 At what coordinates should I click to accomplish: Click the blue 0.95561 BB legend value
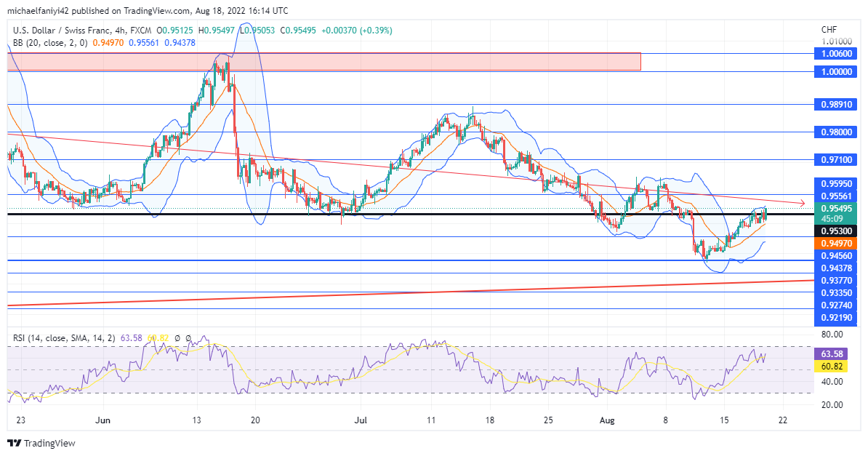pyautogui.click(x=145, y=43)
